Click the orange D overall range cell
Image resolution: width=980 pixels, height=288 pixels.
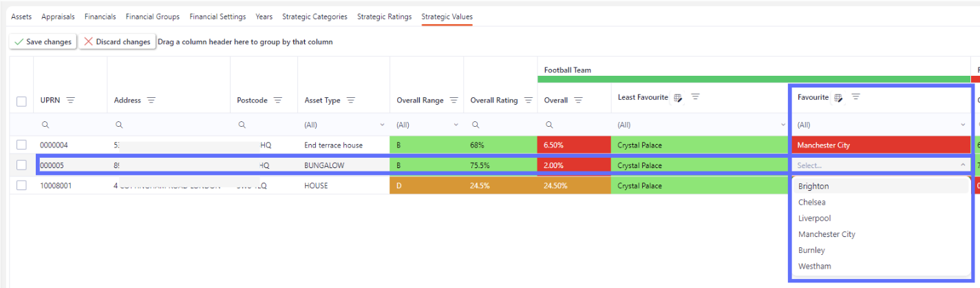point(427,186)
